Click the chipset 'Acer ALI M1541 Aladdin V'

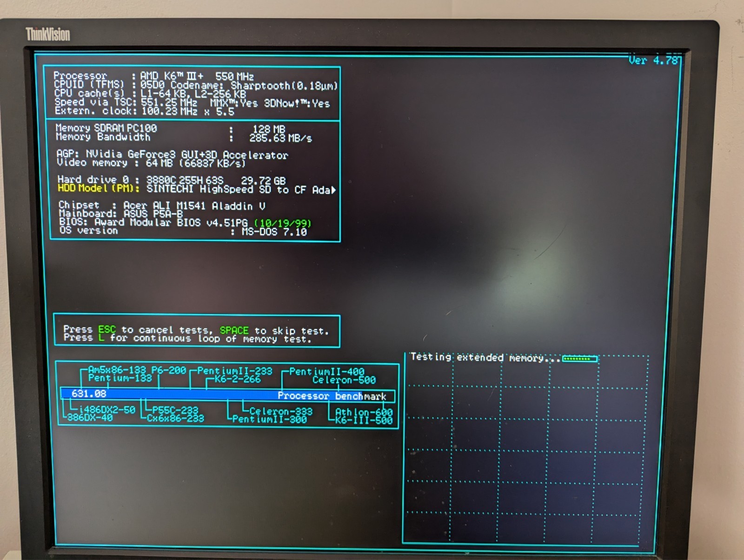(194, 206)
